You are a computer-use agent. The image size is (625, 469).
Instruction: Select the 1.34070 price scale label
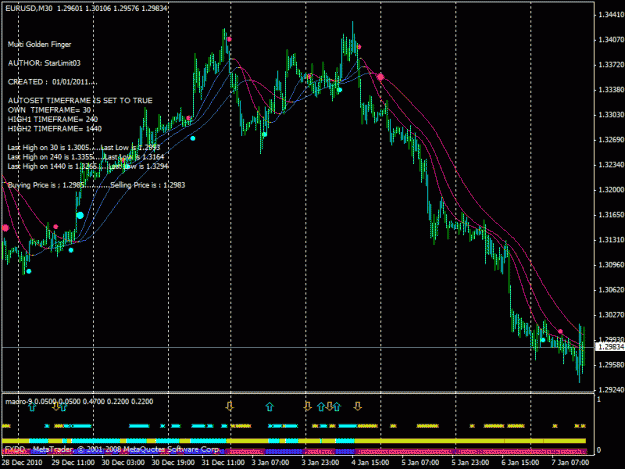point(611,40)
